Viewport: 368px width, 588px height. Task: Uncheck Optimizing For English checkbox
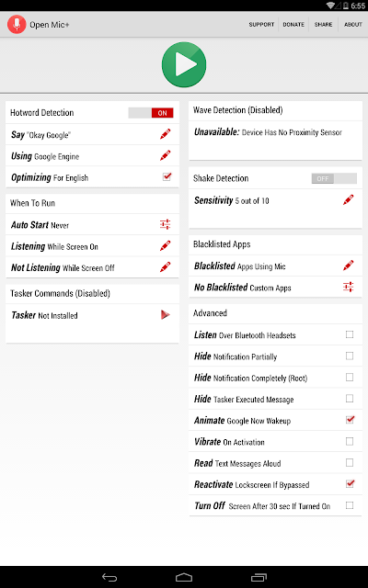[167, 176]
